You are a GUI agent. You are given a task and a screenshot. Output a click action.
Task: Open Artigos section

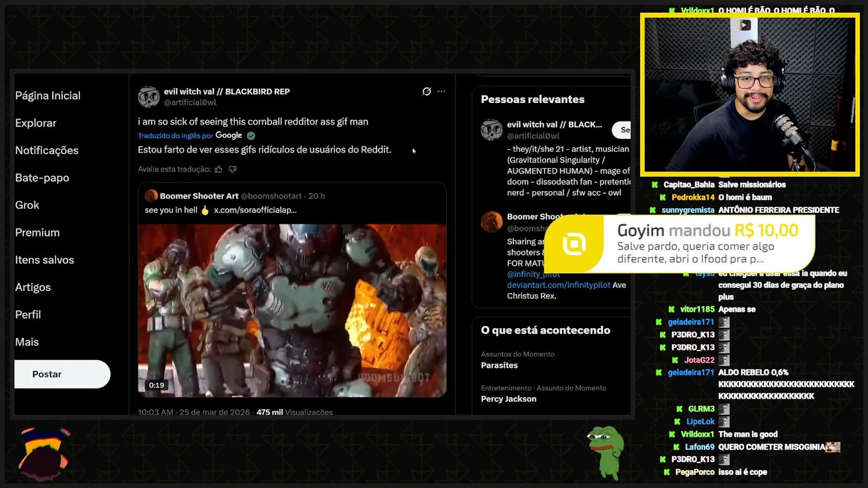coord(33,287)
